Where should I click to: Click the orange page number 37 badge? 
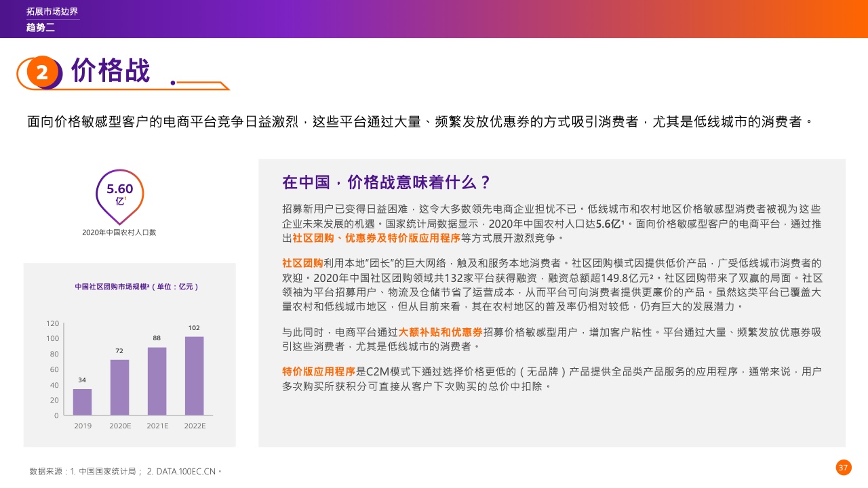pyautogui.click(x=844, y=468)
